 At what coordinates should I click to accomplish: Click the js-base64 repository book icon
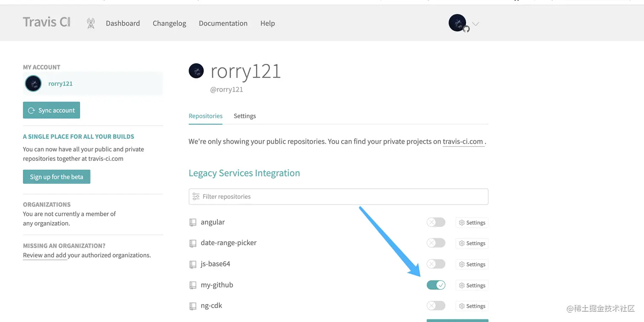click(193, 264)
